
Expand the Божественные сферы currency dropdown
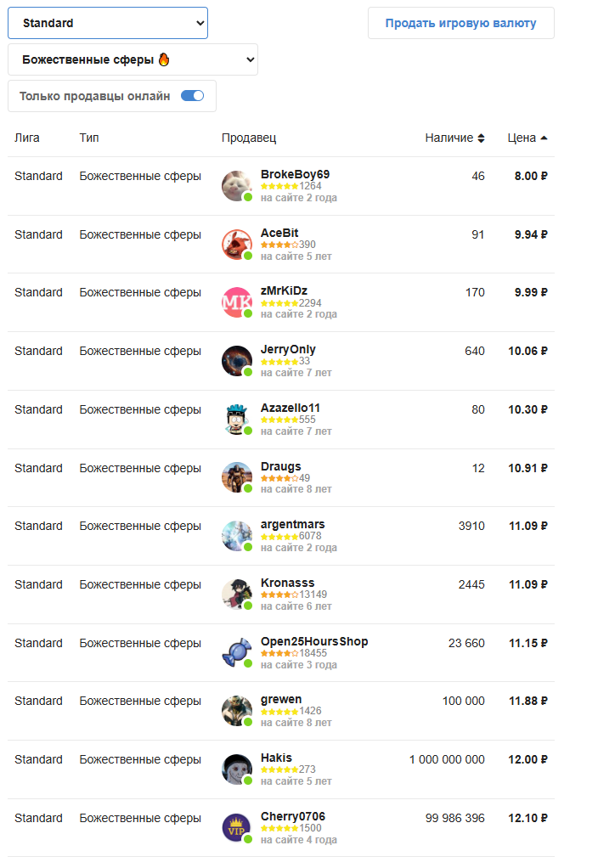click(133, 59)
